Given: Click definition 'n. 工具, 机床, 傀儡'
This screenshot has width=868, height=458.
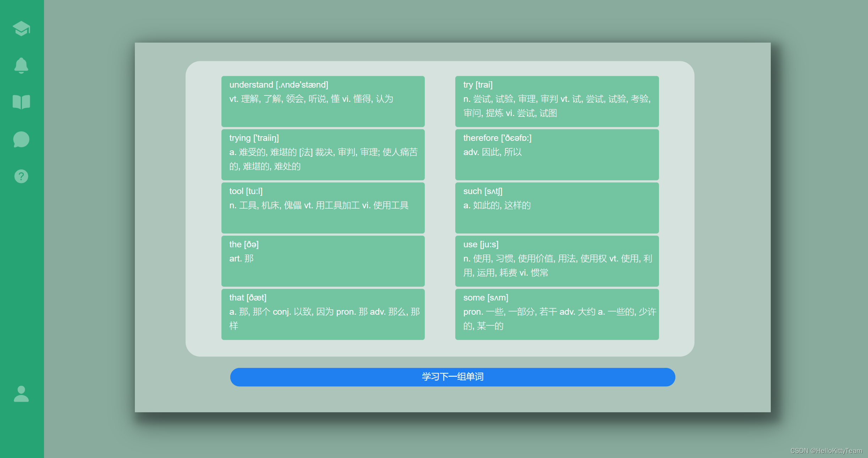Looking at the screenshot, I should [265, 205].
